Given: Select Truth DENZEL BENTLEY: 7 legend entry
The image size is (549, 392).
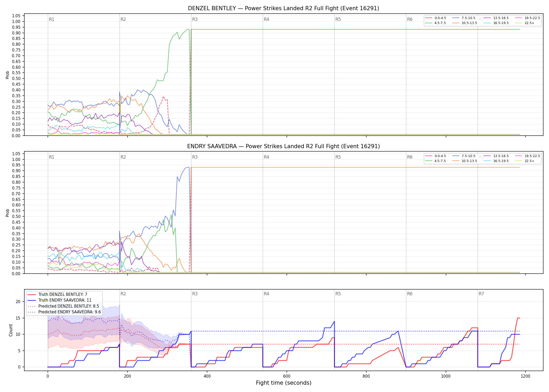Looking at the screenshot, I should (x=58, y=295).
